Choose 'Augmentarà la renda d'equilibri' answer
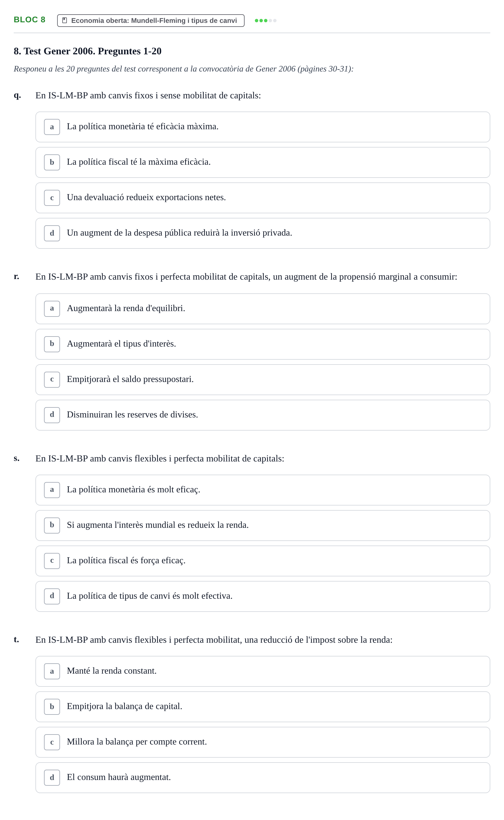The image size is (504, 820). pos(263,309)
